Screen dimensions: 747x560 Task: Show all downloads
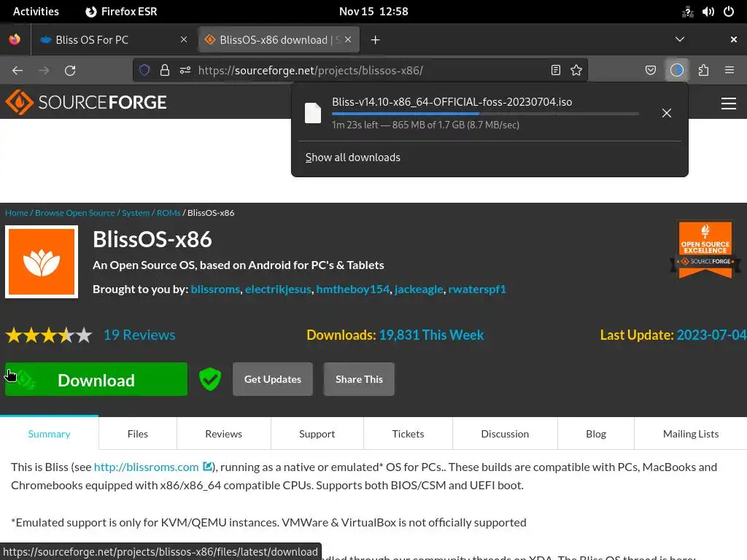(352, 157)
